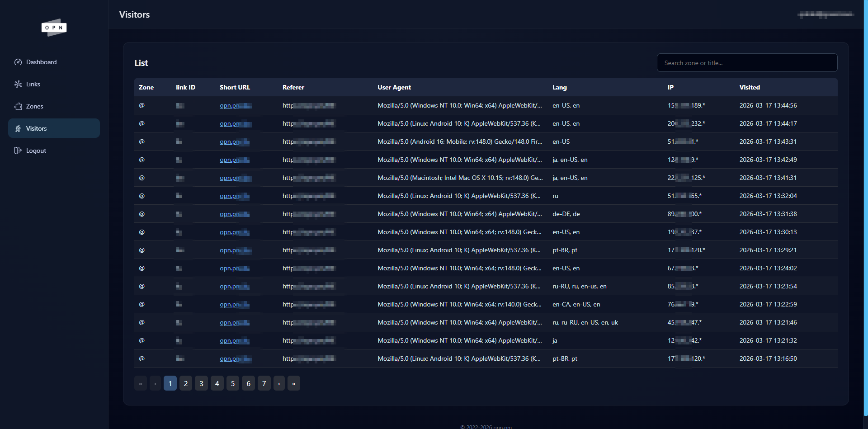Image resolution: width=868 pixels, height=429 pixels.
Task: Select pagination page 3
Action: [201, 383]
